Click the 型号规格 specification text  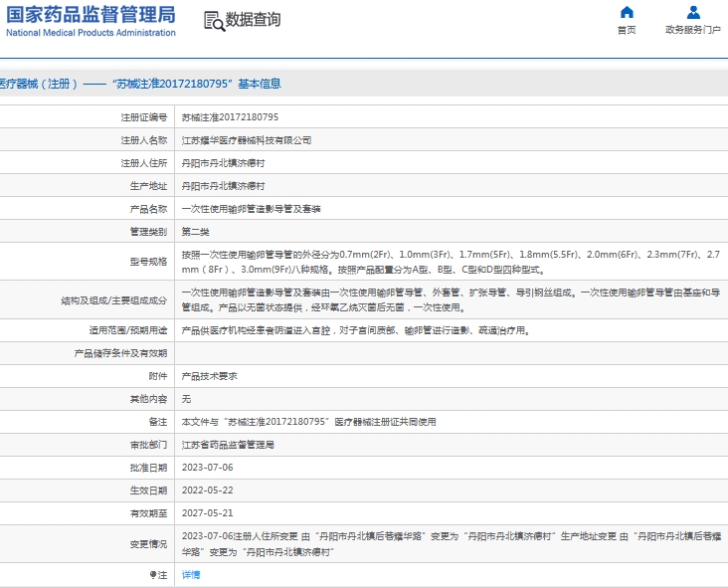(451, 262)
